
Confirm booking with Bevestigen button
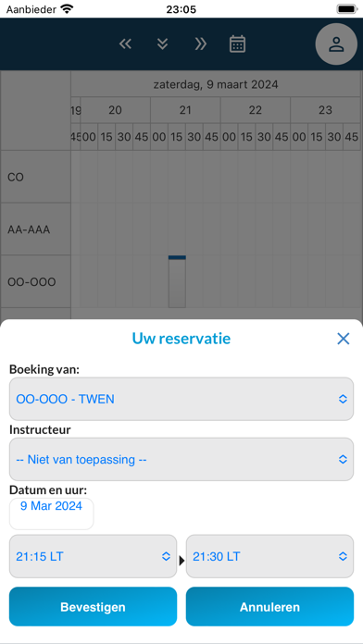tap(93, 607)
